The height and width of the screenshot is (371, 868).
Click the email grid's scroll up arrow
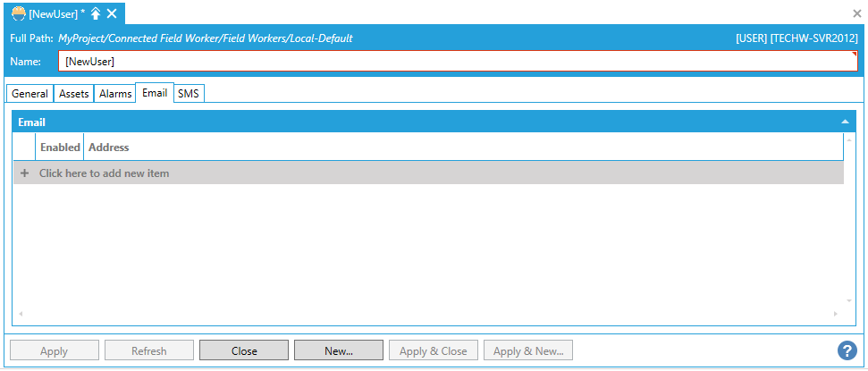850,140
